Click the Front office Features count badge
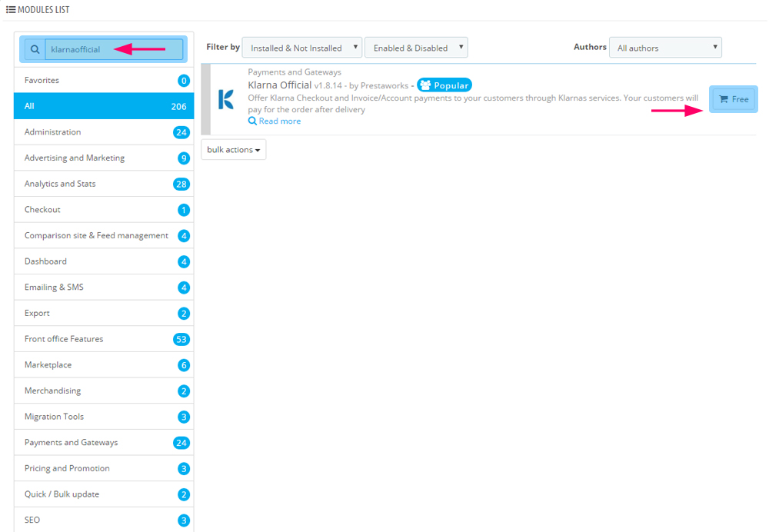Image resolution: width=769 pixels, height=532 pixels. pos(181,339)
